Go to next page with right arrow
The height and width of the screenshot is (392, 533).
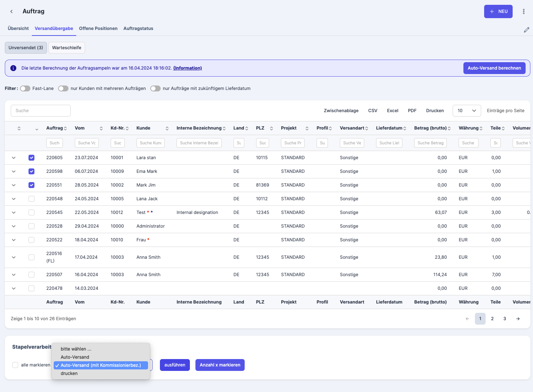tap(518, 319)
